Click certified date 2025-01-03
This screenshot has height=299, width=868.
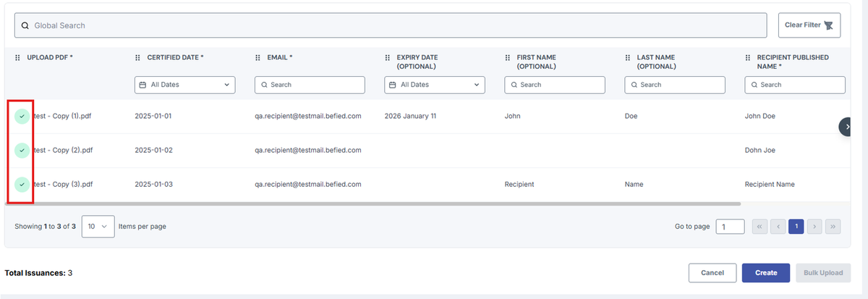[x=153, y=185]
